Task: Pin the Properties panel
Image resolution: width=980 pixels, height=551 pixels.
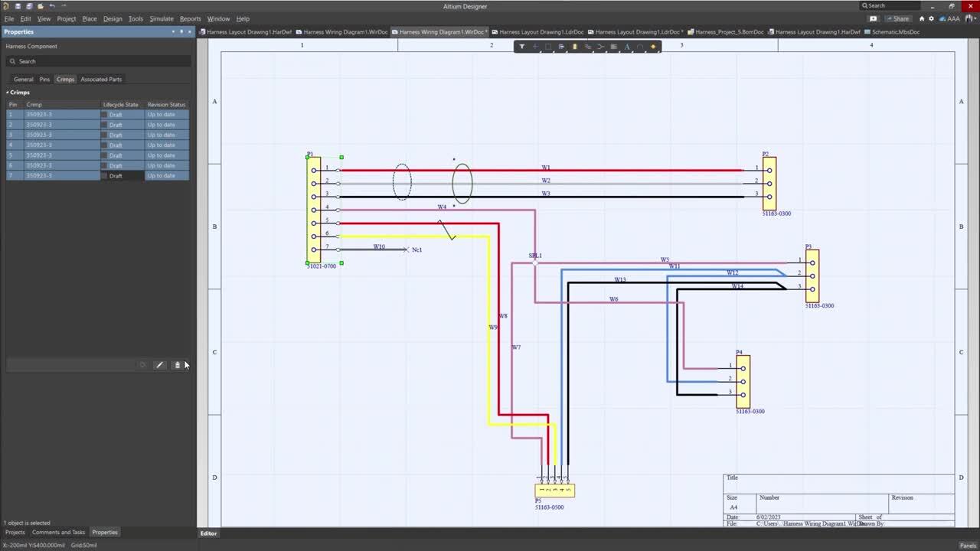Action: coord(181,32)
